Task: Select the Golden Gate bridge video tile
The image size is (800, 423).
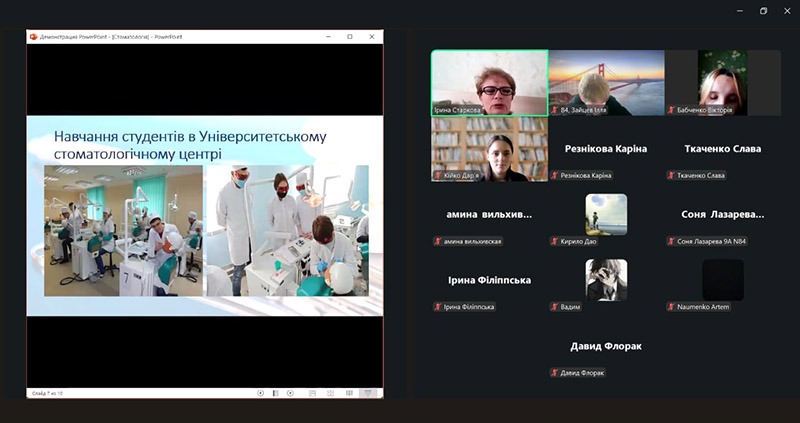Action: coord(606,83)
